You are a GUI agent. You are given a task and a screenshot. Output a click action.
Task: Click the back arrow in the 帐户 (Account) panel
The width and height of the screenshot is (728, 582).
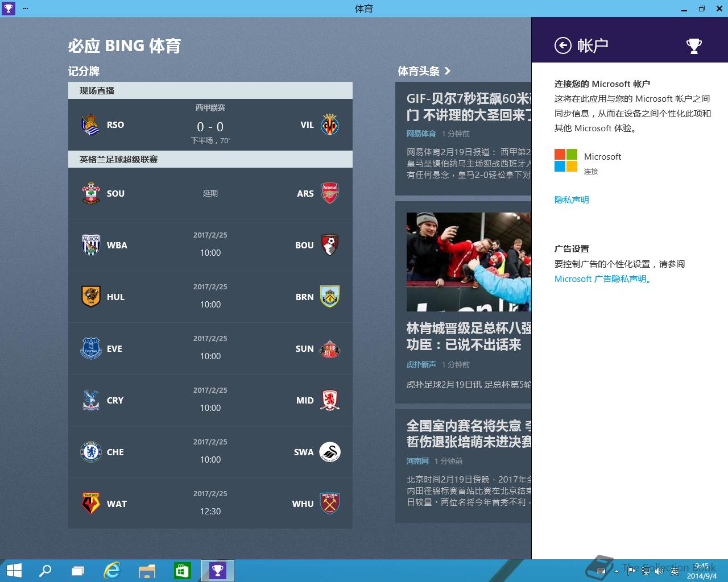tap(562, 45)
